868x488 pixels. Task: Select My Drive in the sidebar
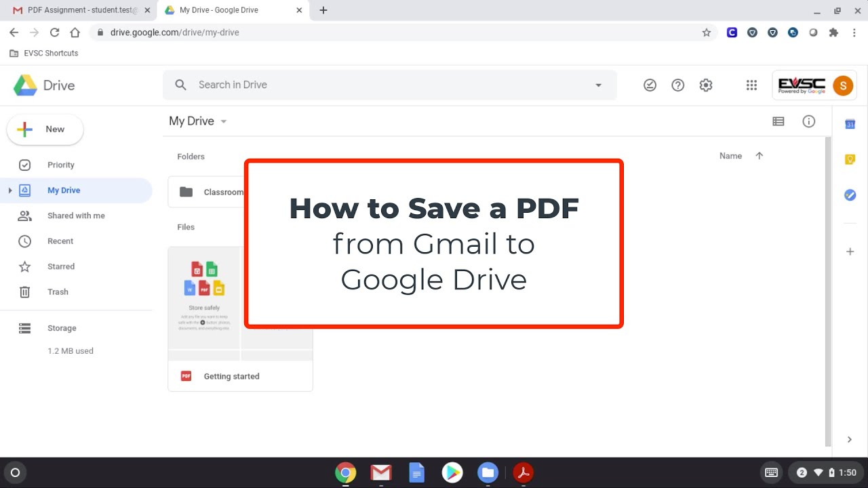[x=64, y=190]
